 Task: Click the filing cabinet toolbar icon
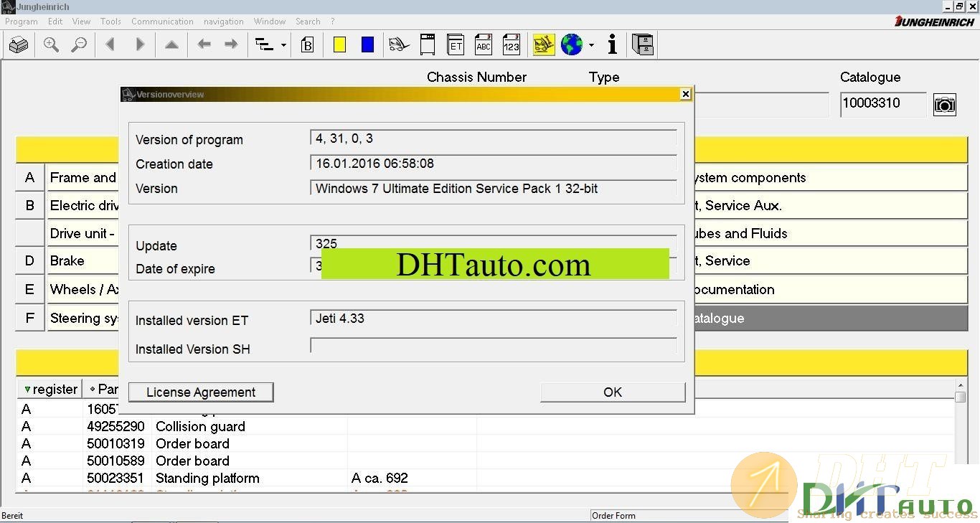643,44
